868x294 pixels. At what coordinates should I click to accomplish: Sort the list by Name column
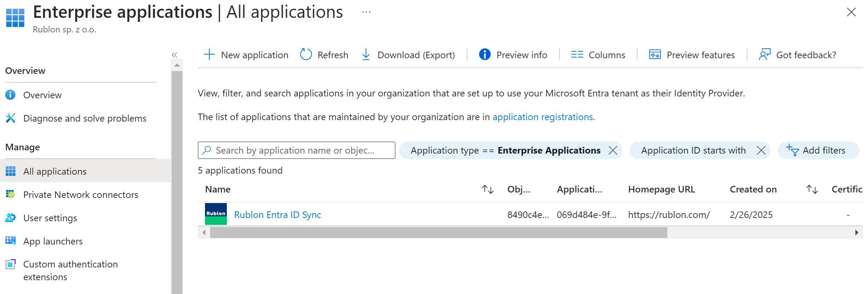point(487,189)
